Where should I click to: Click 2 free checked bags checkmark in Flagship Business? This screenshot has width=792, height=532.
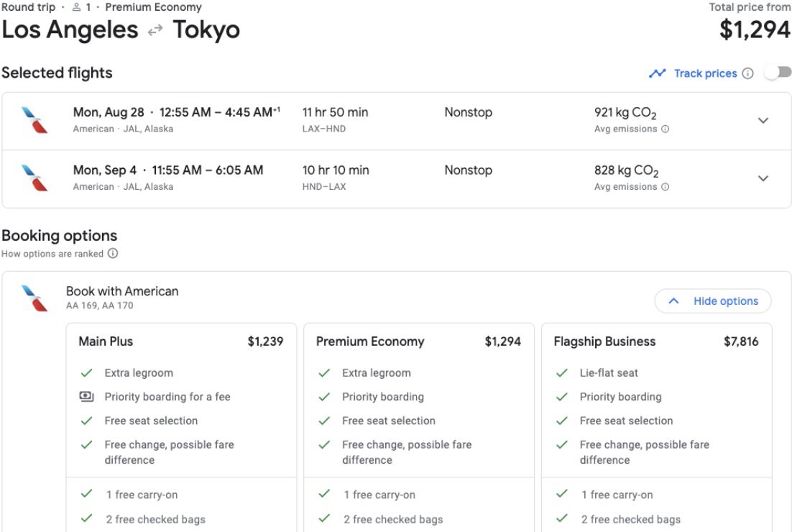562,518
